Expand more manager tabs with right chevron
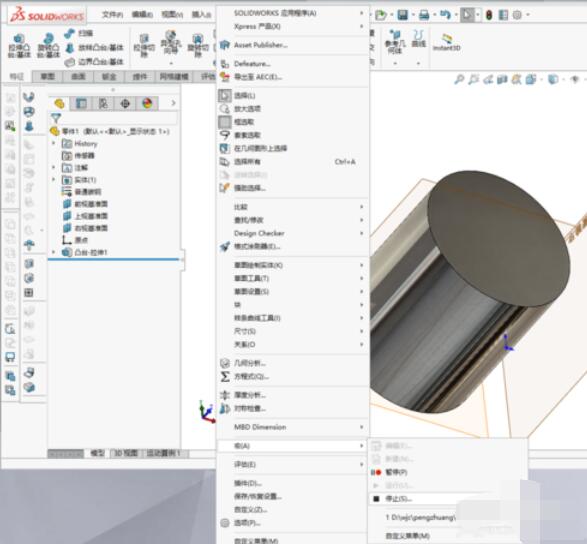587x544 pixels. coord(173,103)
